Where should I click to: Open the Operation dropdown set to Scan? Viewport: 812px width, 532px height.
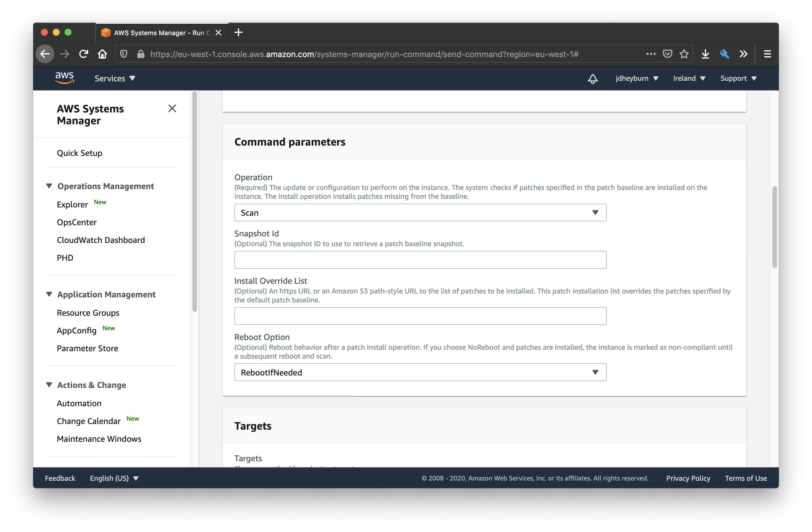point(420,213)
